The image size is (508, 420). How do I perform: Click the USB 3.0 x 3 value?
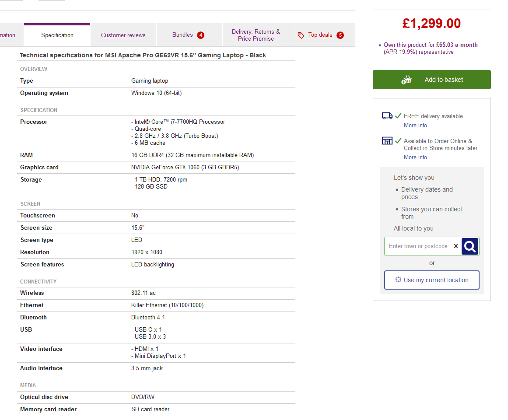(x=149, y=337)
